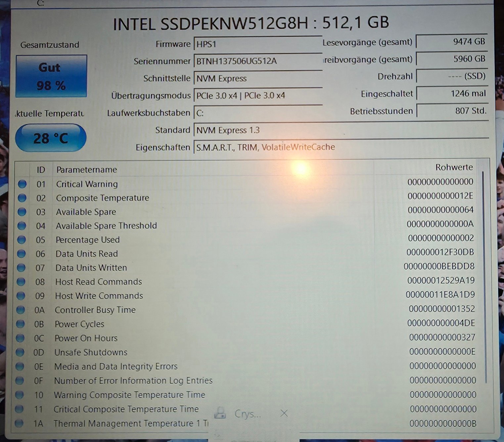Image resolution: width=504 pixels, height=442 pixels.
Task: Click status dot for Media and Data Integrity Errors
Action: pyautogui.click(x=20, y=366)
